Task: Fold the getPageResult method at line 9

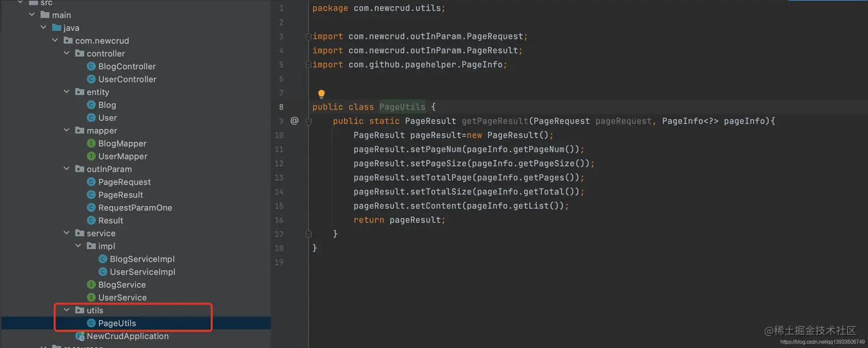Action: 308,121
